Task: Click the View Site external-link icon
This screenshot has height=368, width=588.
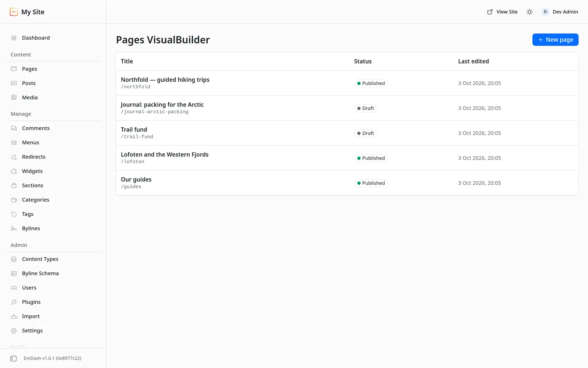Action: tap(490, 12)
